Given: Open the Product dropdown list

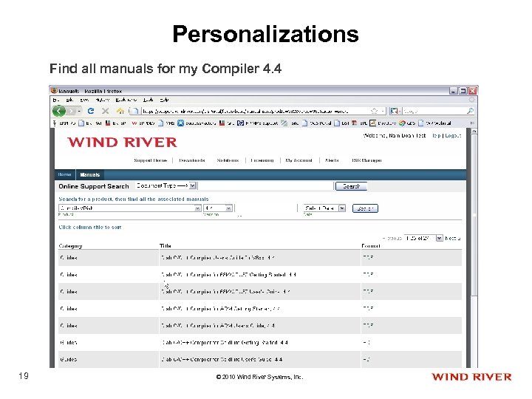Looking at the screenshot, I should tap(130, 208).
